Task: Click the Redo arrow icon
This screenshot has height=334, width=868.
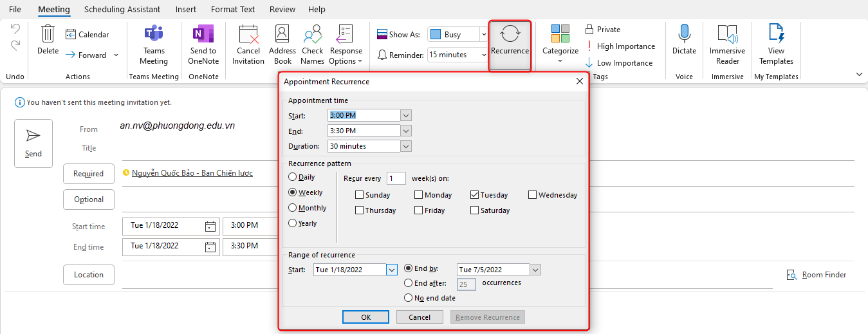Action: (15, 45)
